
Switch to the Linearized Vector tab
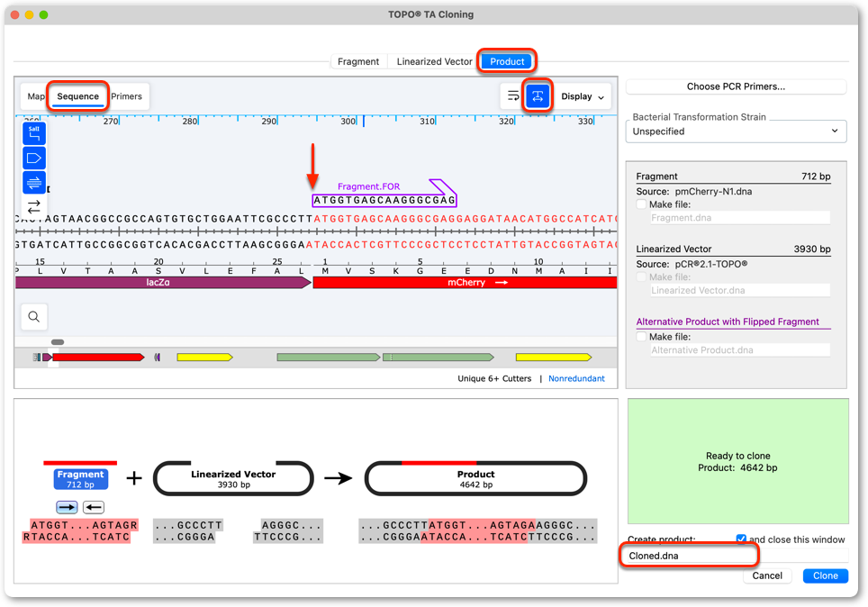click(434, 61)
